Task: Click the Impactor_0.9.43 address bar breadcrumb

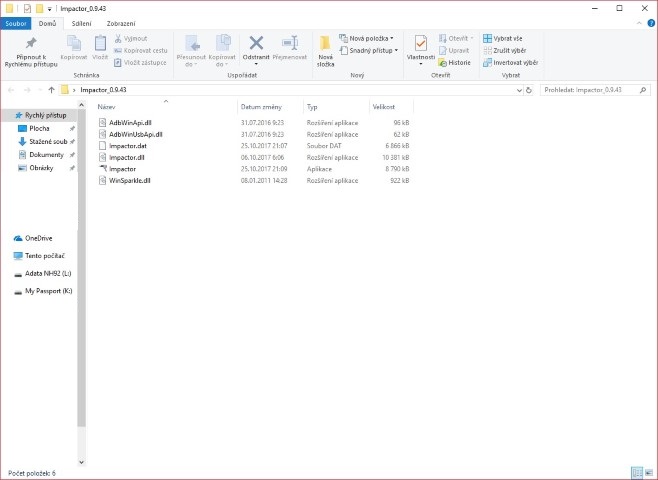Action: click(103, 90)
